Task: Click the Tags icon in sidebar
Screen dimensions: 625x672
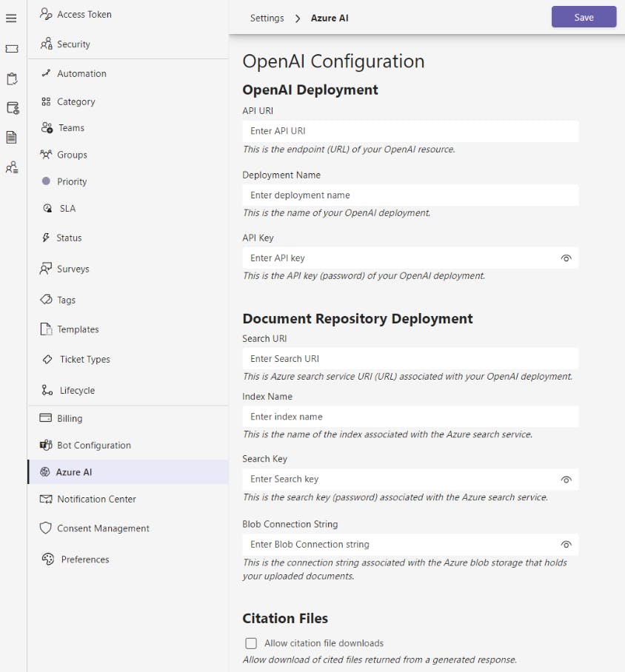Action: (45, 300)
